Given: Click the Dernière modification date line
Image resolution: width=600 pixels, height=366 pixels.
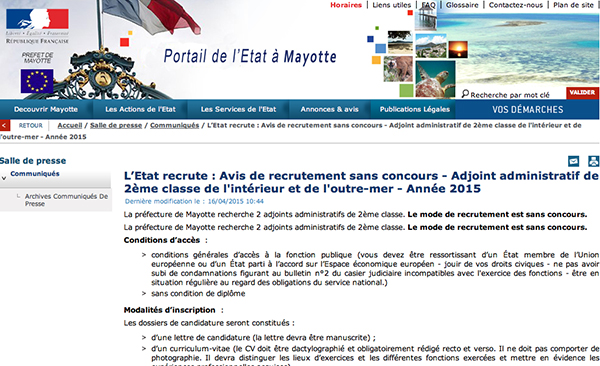Looking at the screenshot, I should coord(194,201).
